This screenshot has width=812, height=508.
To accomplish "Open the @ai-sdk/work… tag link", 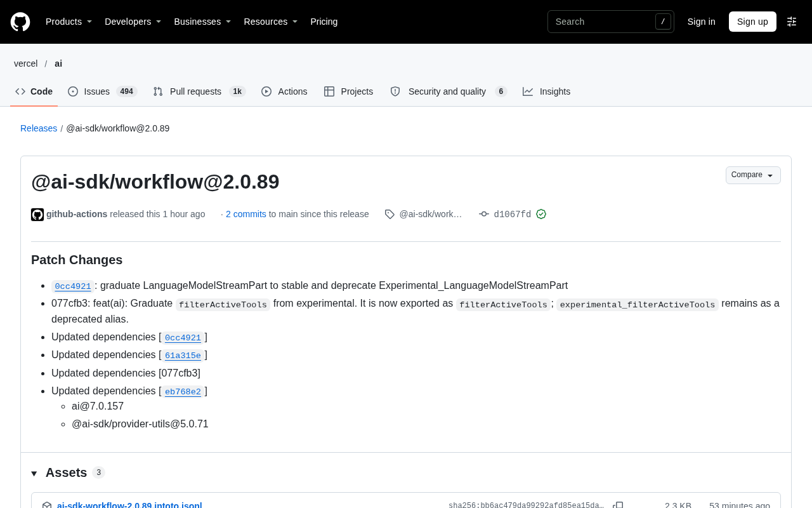I will [431, 214].
